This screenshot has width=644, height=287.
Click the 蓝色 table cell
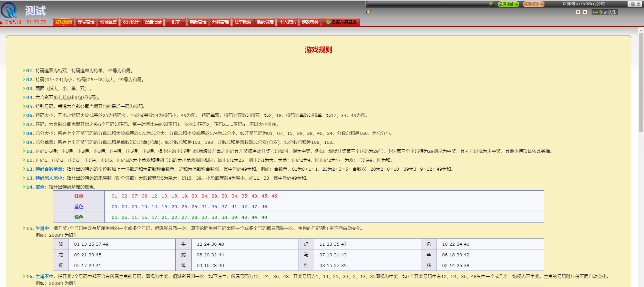[79, 206]
